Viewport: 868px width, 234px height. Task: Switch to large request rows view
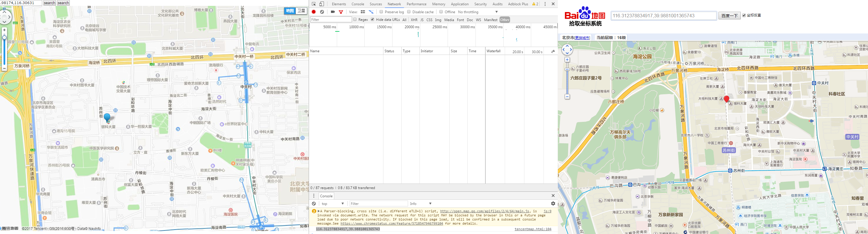(x=363, y=12)
